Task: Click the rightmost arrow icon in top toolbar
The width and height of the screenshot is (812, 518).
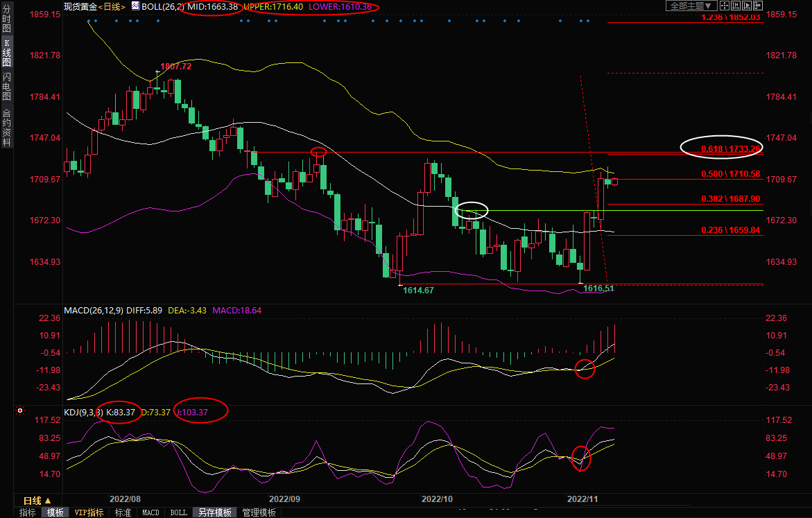Action: pyautogui.click(x=758, y=6)
